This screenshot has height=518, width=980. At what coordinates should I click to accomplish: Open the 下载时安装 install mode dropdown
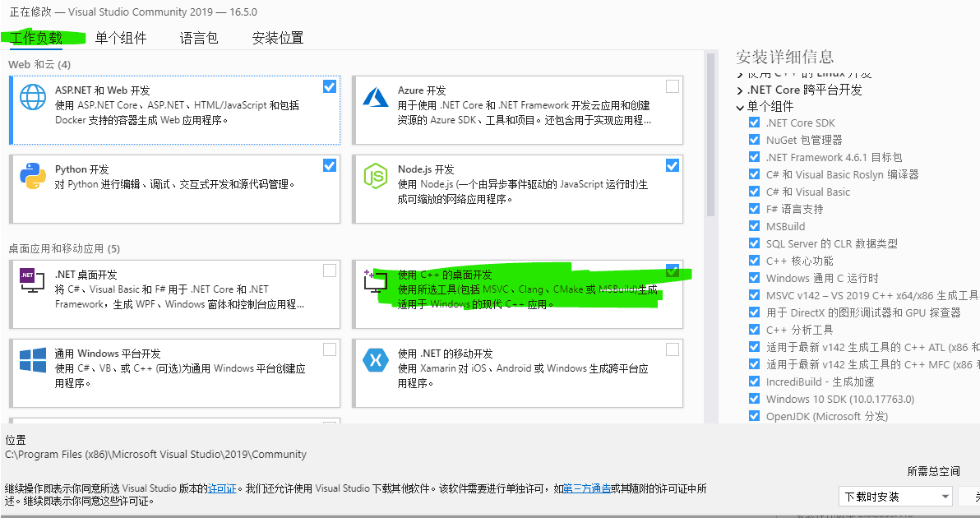point(895,497)
